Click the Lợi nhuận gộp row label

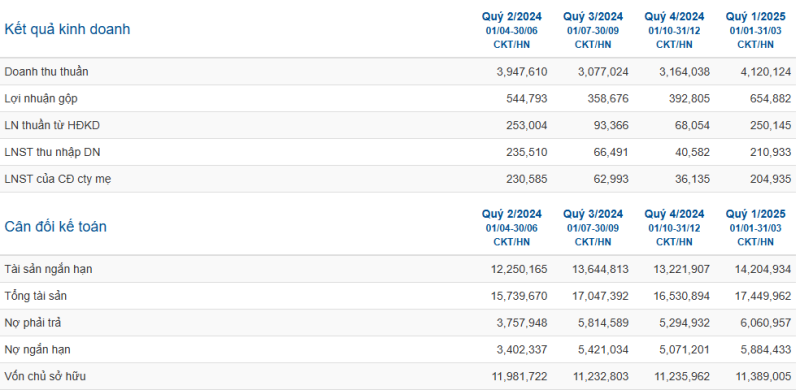41,99
